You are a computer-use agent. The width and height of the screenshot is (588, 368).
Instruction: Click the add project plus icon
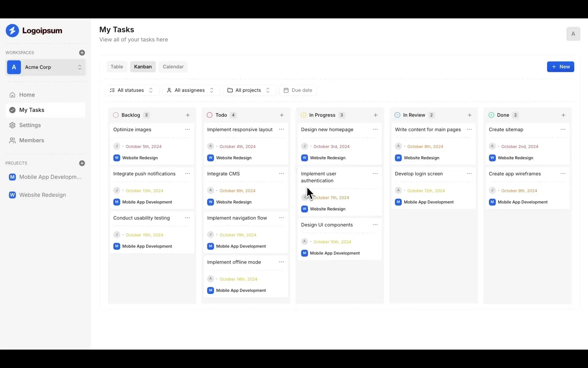click(x=82, y=163)
